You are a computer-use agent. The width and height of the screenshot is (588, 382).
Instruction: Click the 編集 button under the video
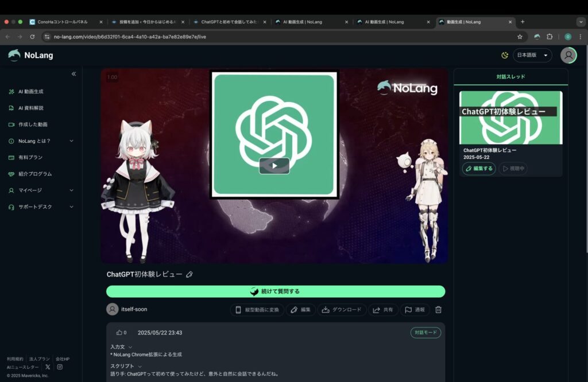[x=300, y=310]
